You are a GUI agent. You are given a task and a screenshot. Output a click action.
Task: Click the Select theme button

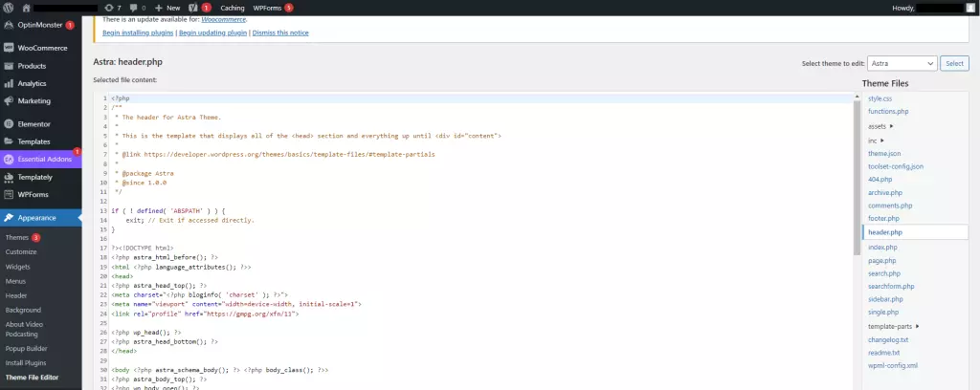click(954, 63)
